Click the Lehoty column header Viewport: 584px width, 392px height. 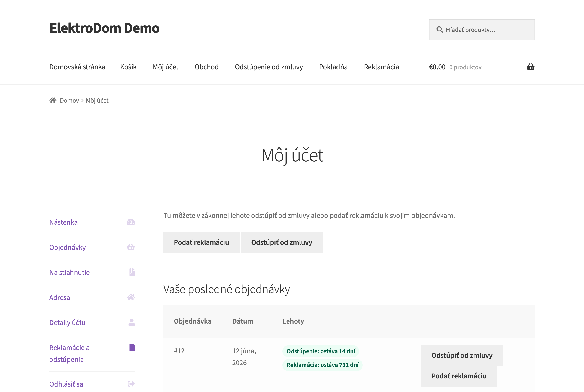293,321
